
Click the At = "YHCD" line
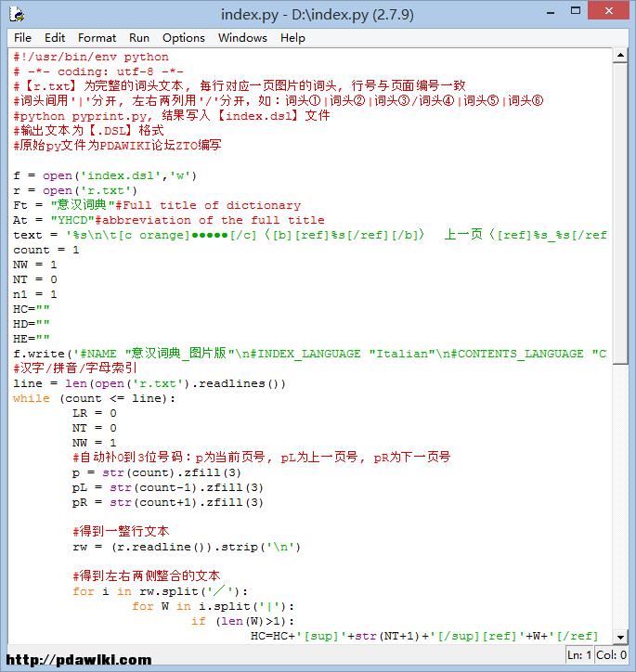point(169,220)
